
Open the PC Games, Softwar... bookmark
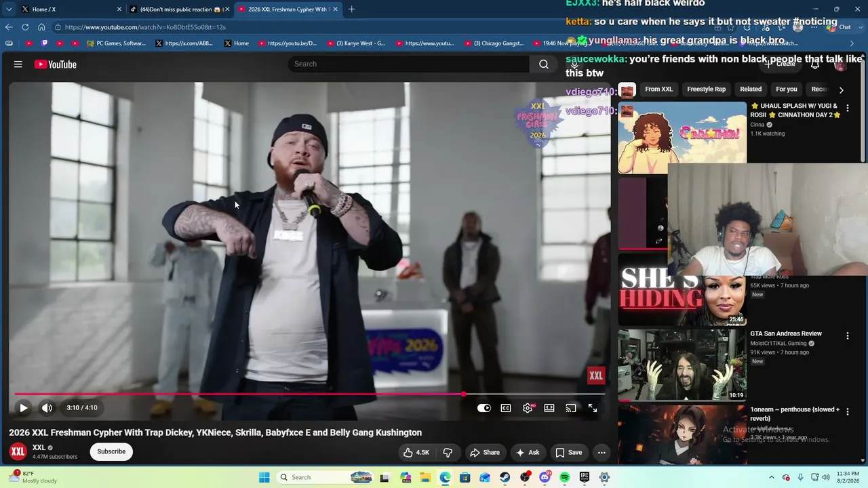[117, 43]
